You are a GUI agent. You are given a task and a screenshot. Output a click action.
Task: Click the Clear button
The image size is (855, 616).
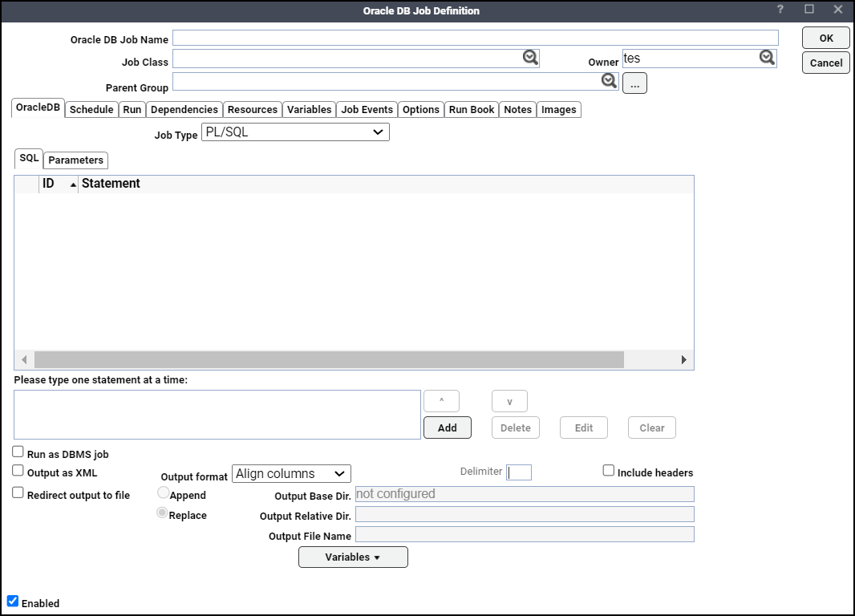pos(651,428)
